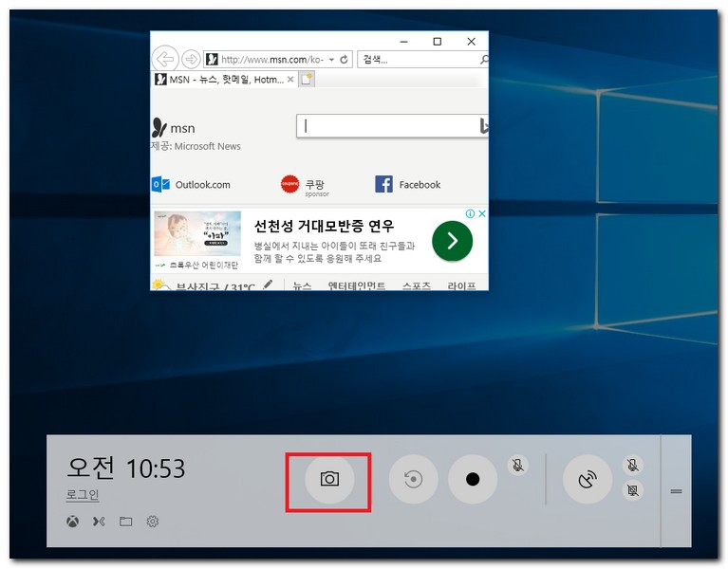The width and height of the screenshot is (728, 569).
Task: Take a screenshot with the camera button
Action: [x=329, y=479]
